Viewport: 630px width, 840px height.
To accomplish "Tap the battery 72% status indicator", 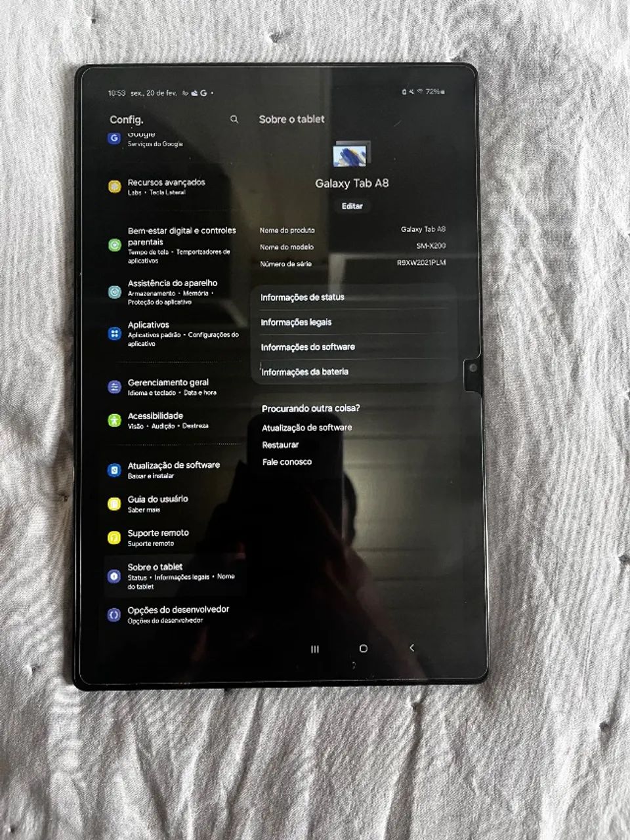I will [x=434, y=92].
